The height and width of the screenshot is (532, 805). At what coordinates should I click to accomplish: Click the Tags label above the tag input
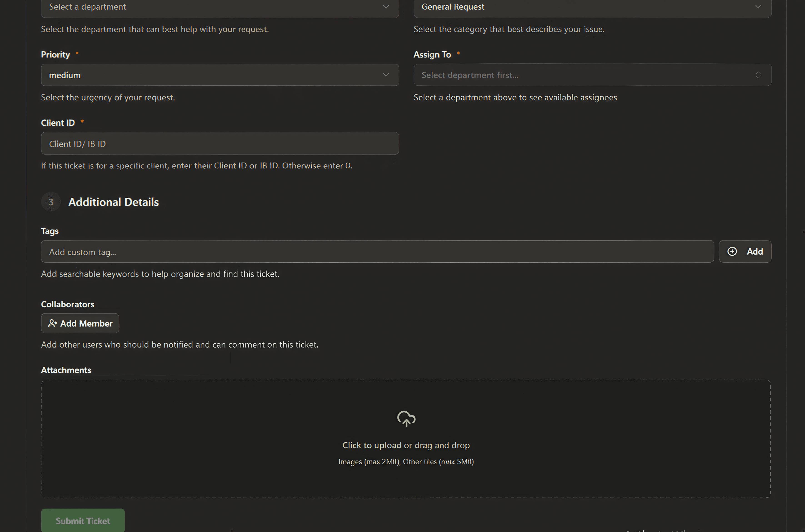coord(50,231)
